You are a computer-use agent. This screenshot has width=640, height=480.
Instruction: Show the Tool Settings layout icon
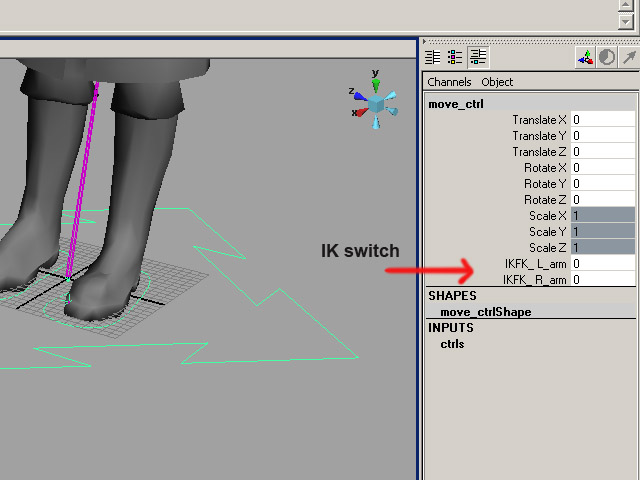(455, 57)
